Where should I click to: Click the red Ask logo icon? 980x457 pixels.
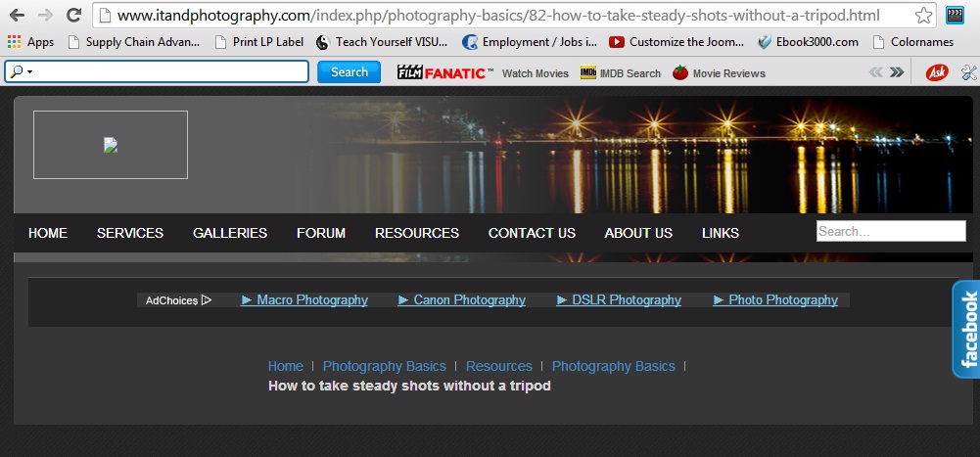pyautogui.click(x=936, y=72)
